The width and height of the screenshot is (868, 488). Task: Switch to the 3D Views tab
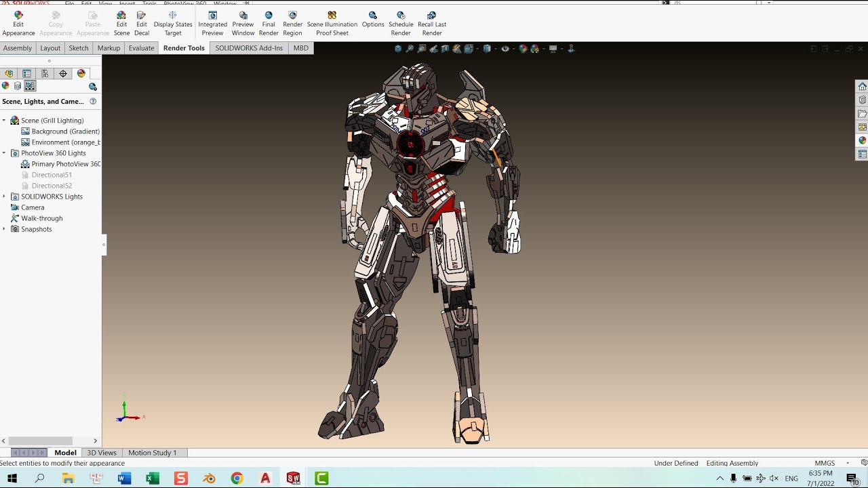coord(102,453)
